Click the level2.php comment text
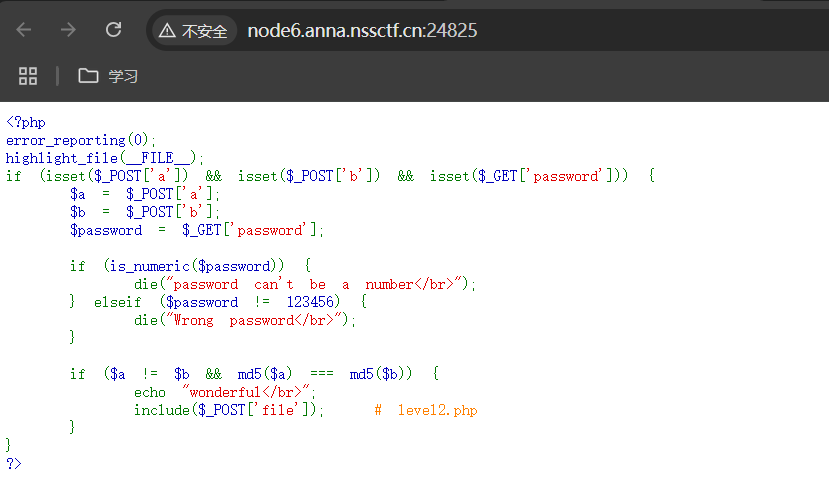 [x=437, y=410]
